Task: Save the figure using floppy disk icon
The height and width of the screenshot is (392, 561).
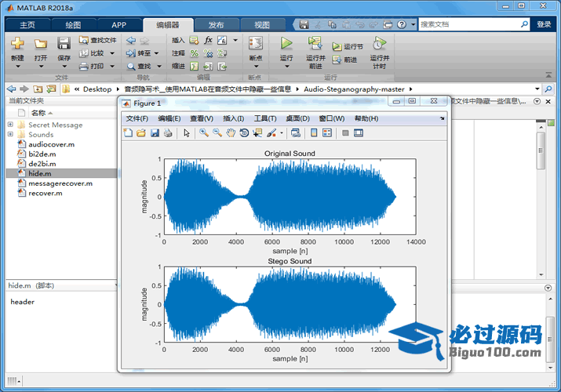Action: (155, 133)
